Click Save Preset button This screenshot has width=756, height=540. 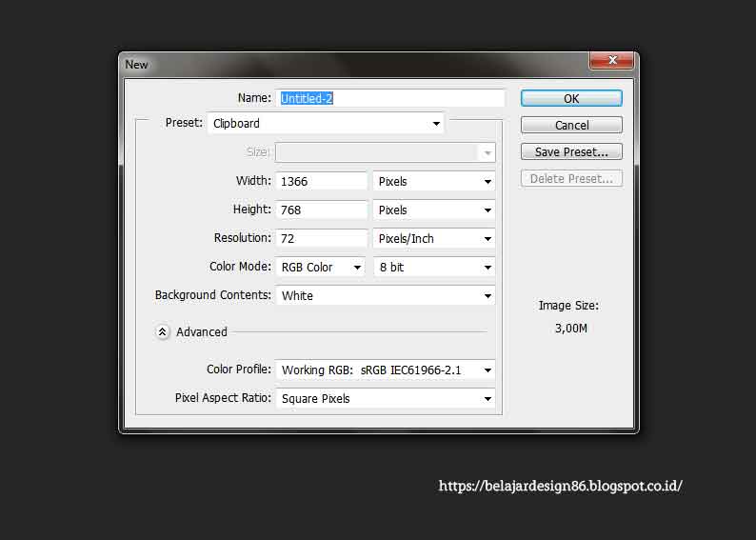[571, 151]
